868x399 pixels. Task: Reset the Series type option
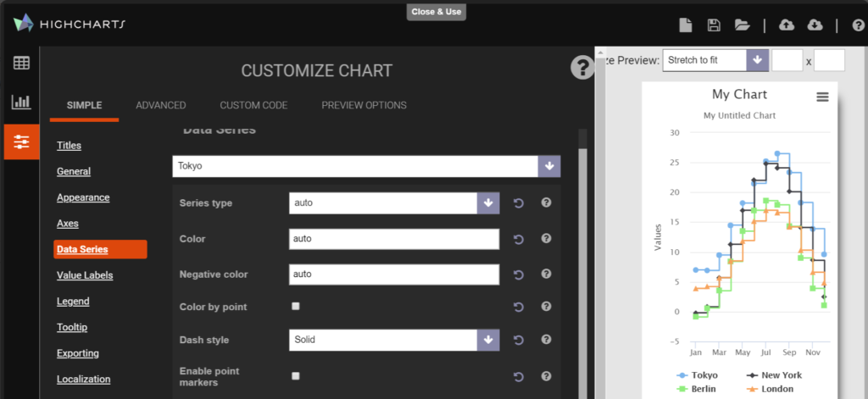coord(518,203)
